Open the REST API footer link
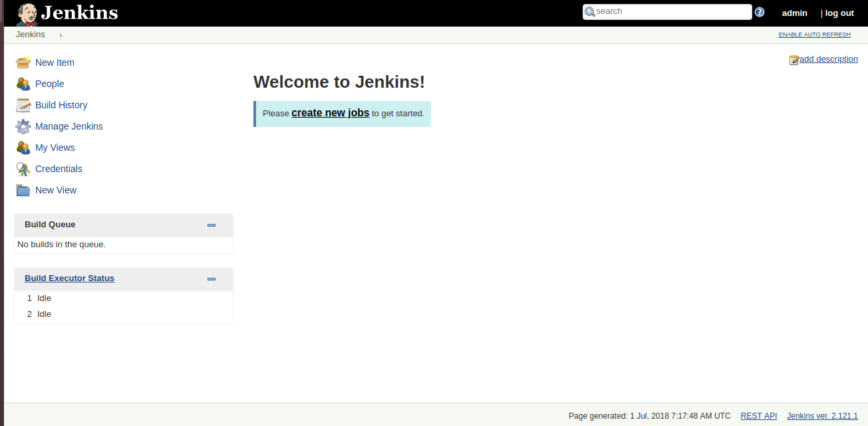 759,416
